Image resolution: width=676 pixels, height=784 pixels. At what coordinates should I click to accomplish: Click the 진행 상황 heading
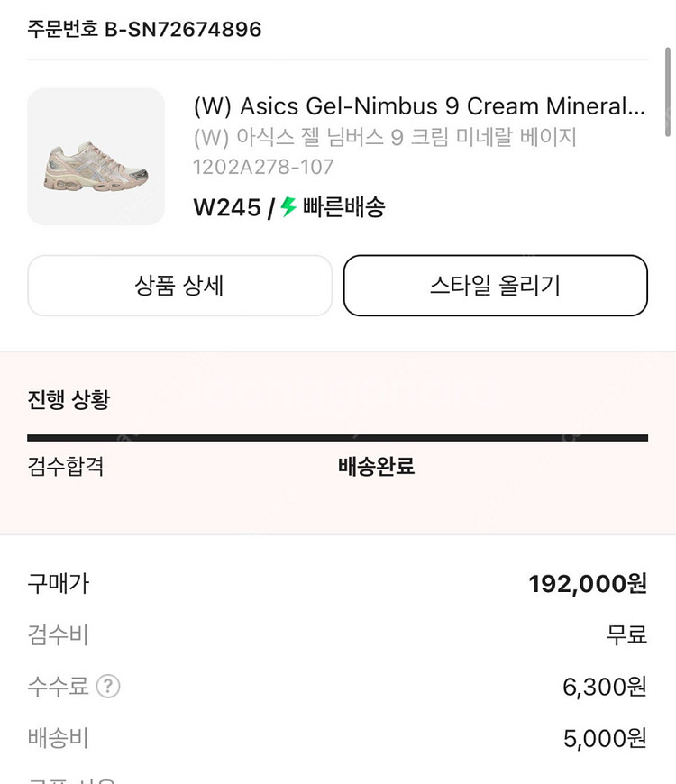tap(69, 399)
